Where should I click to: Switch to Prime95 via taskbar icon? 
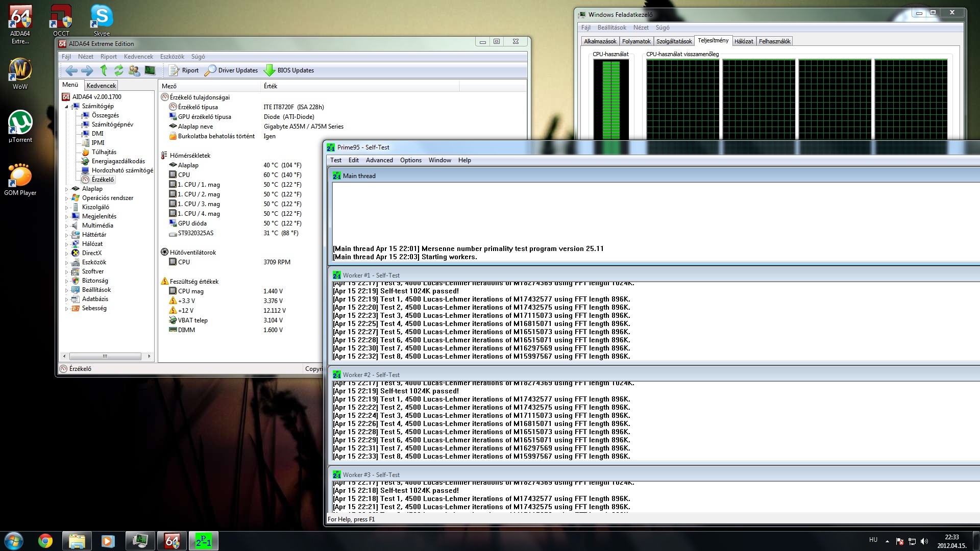coord(204,541)
